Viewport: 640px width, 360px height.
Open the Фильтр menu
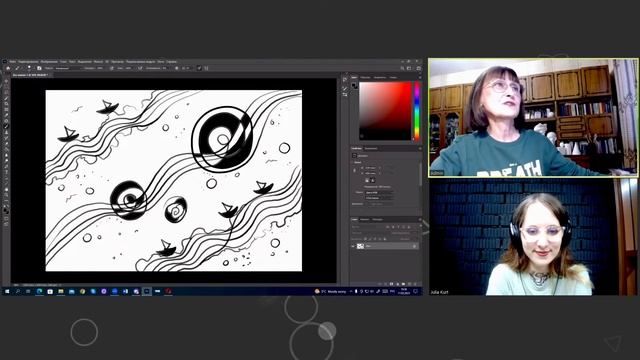(x=98, y=62)
